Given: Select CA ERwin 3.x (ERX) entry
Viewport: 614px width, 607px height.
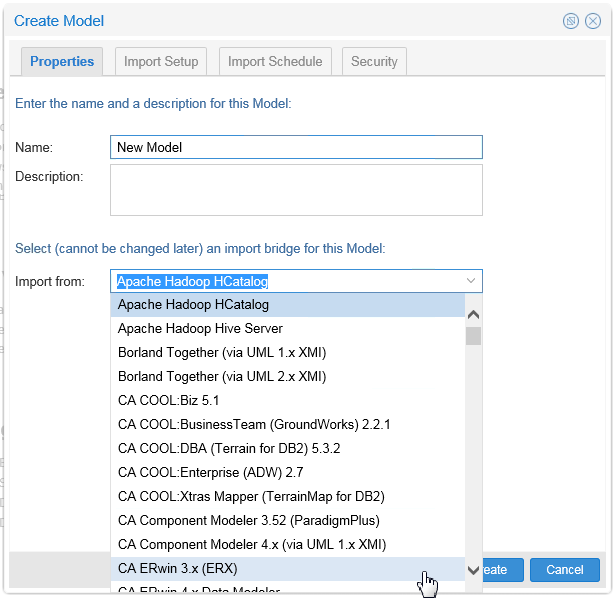Looking at the screenshot, I should (178, 568).
